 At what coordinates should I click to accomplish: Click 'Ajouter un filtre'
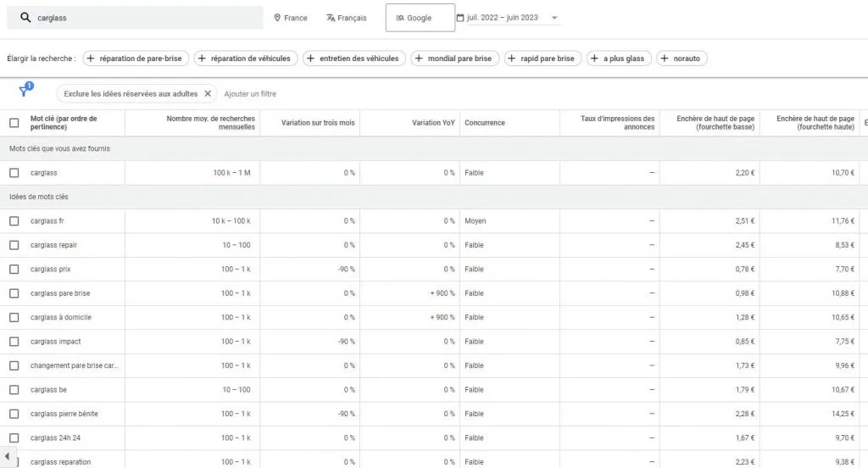[250, 93]
